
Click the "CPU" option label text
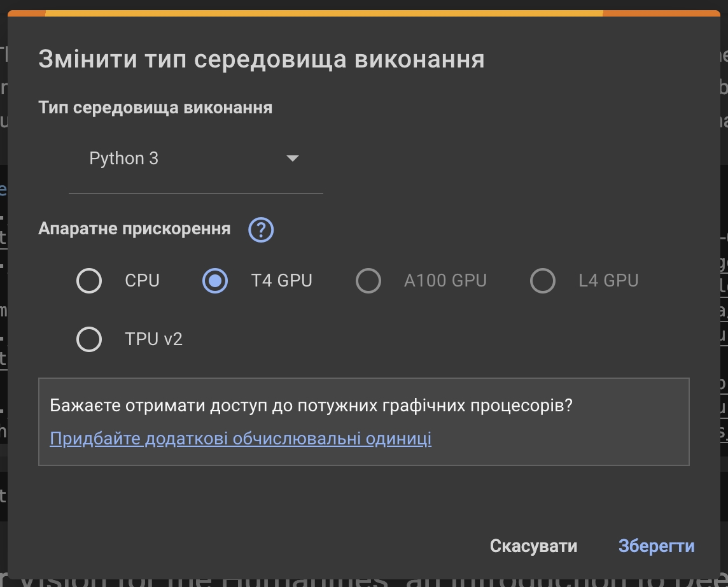pos(142,281)
